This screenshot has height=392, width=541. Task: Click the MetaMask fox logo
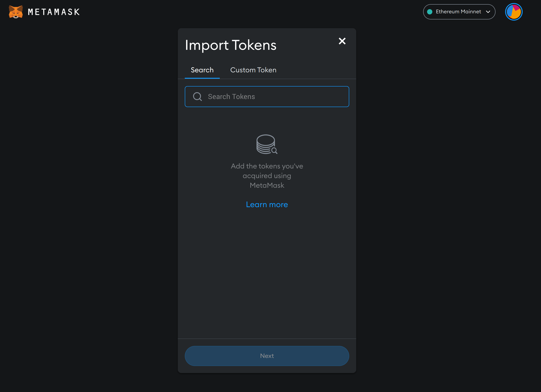[x=15, y=12]
